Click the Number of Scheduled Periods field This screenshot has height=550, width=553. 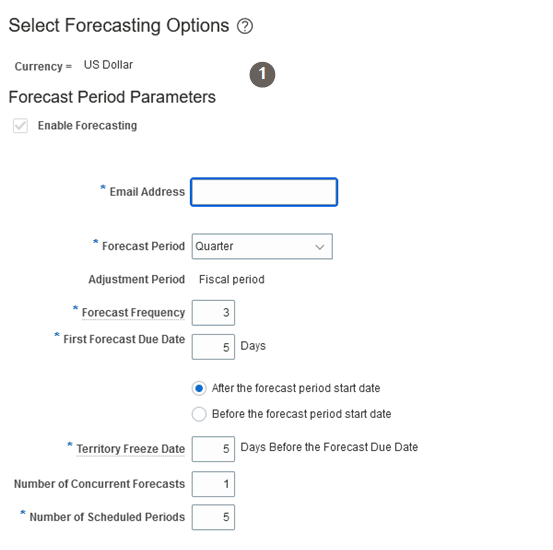(x=213, y=517)
